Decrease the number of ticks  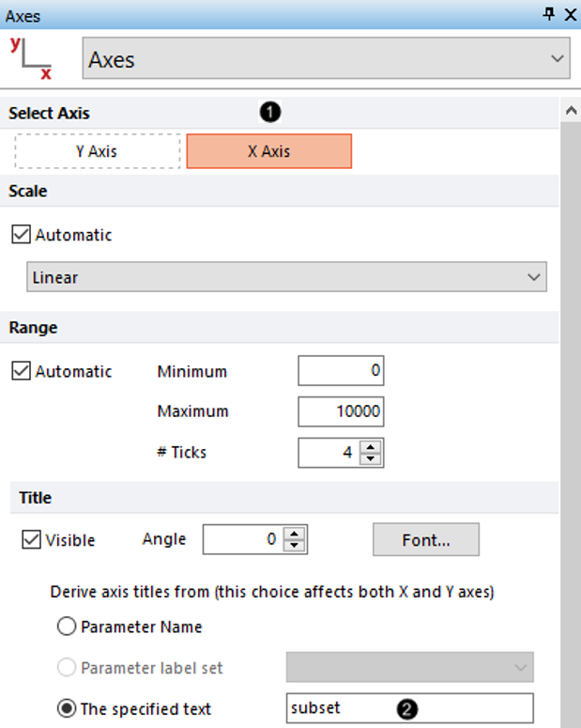[x=371, y=458]
